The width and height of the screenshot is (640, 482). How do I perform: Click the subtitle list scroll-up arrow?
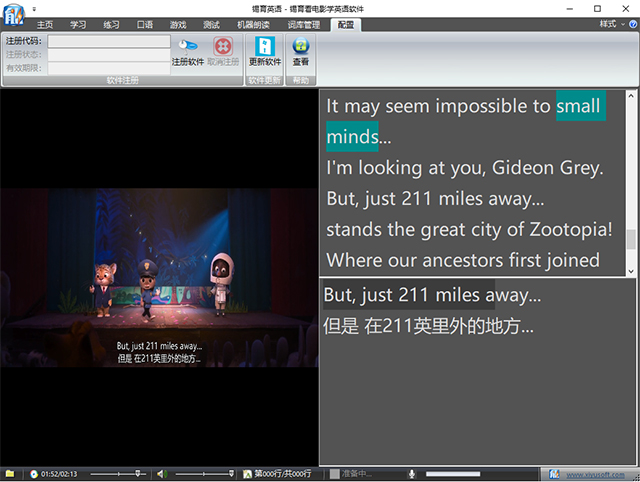[631, 96]
